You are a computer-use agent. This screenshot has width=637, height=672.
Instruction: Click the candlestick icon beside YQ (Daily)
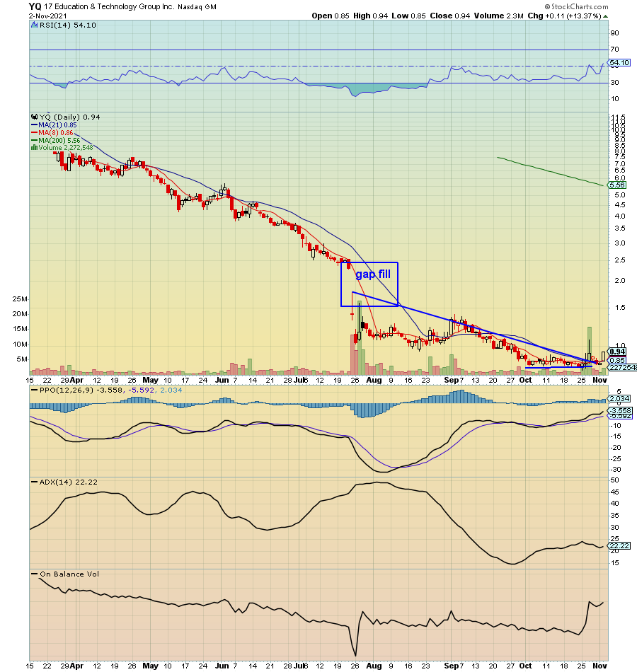34,117
